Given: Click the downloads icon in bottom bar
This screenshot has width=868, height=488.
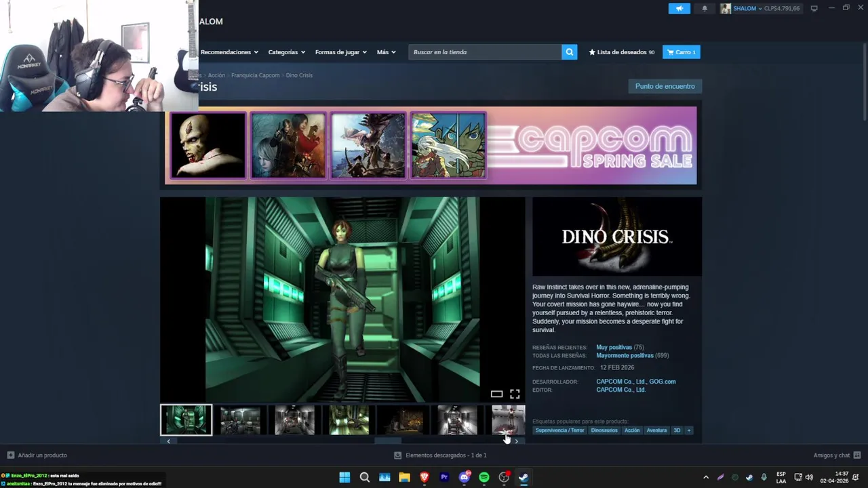Looking at the screenshot, I should coord(397,455).
